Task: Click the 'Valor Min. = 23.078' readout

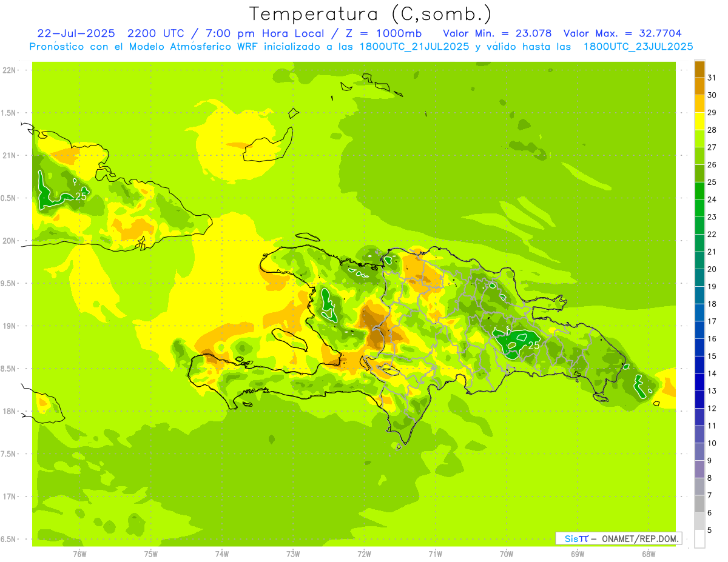Action: click(497, 33)
